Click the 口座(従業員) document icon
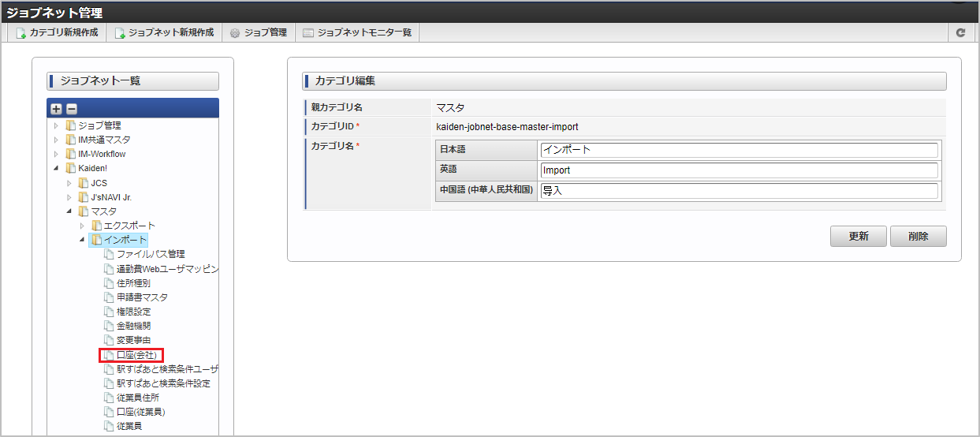 (110, 412)
